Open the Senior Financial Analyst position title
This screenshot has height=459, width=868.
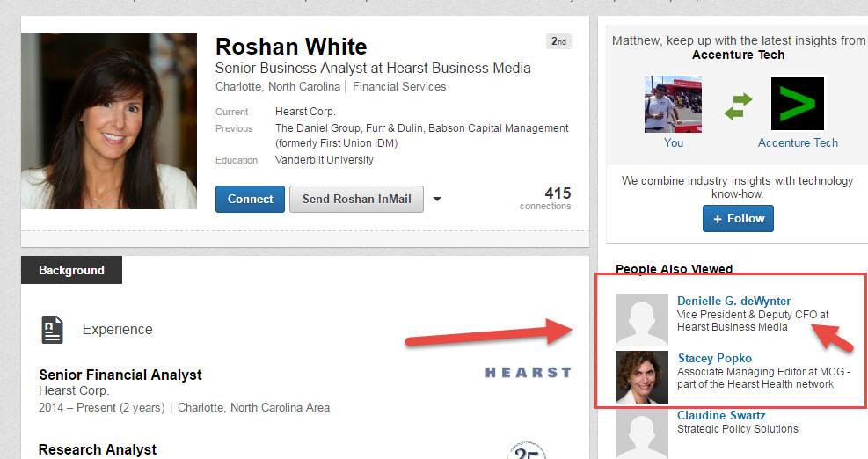click(120, 375)
